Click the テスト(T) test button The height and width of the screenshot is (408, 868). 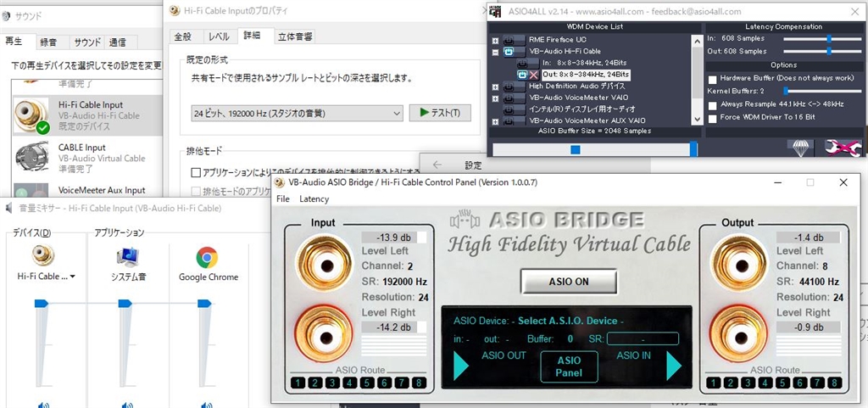(440, 113)
